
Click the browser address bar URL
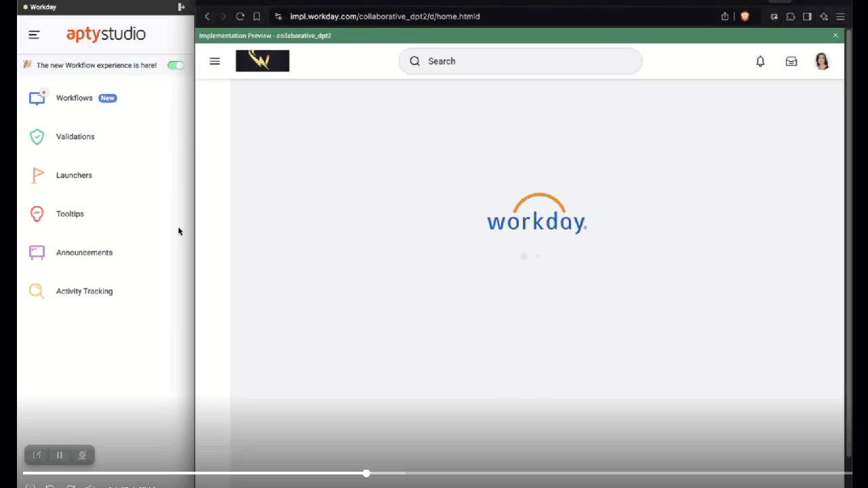coord(384,16)
